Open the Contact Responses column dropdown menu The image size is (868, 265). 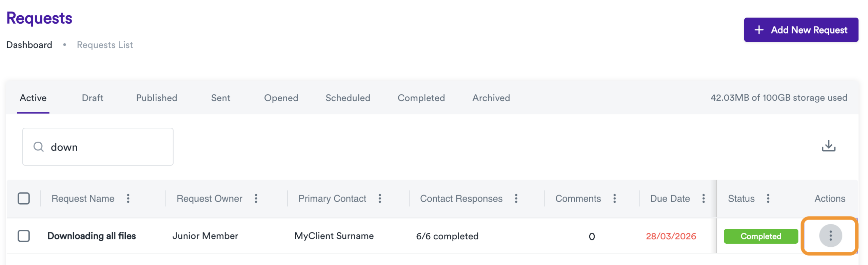(516, 199)
